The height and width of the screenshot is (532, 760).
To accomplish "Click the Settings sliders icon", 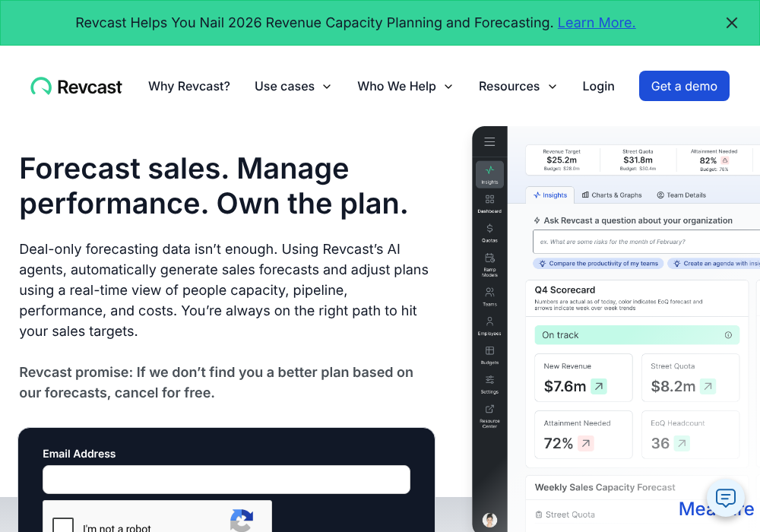I will (489, 382).
